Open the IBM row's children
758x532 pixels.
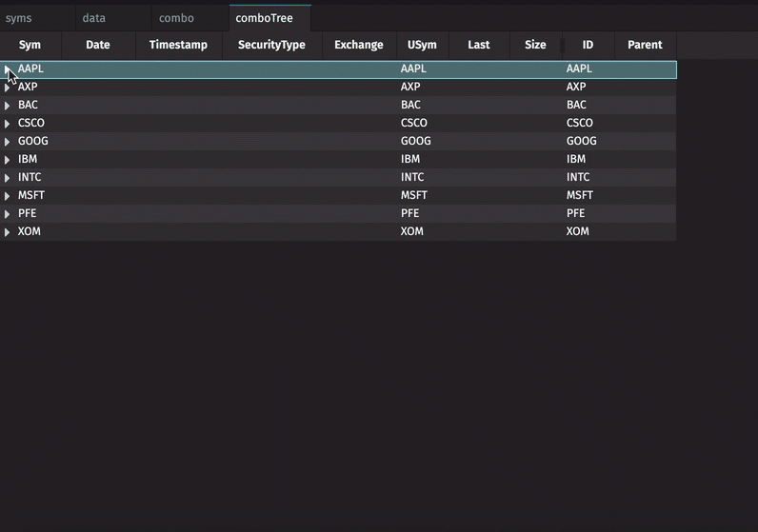click(7, 160)
